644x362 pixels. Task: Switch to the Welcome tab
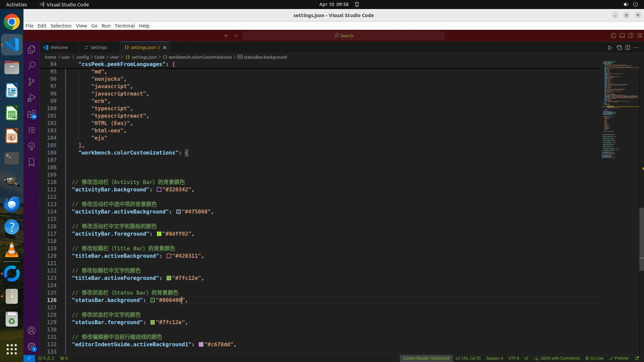(59, 47)
